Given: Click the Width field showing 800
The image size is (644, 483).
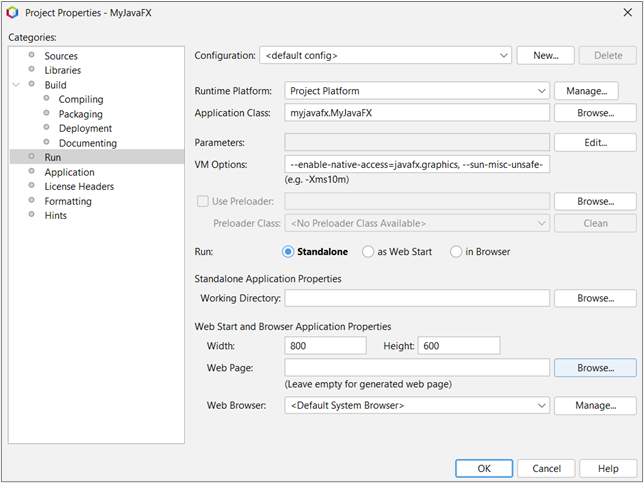Looking at the screenshot, I should [x=325, y=346].
